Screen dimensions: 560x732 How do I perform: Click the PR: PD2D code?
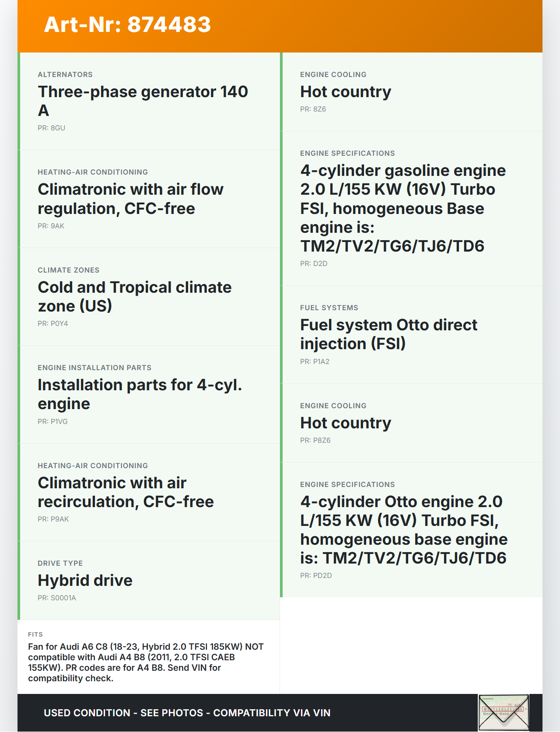pyautogui.click(x=315, y=575)
